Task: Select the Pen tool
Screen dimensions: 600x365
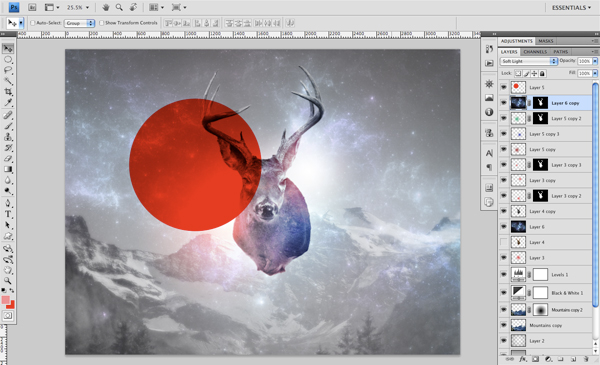Action: point(8,203)
